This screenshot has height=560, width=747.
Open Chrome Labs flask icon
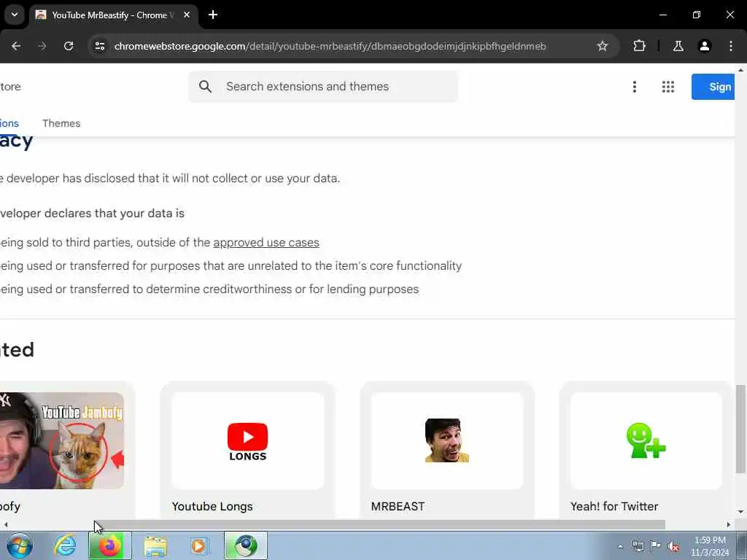(678, 46)
